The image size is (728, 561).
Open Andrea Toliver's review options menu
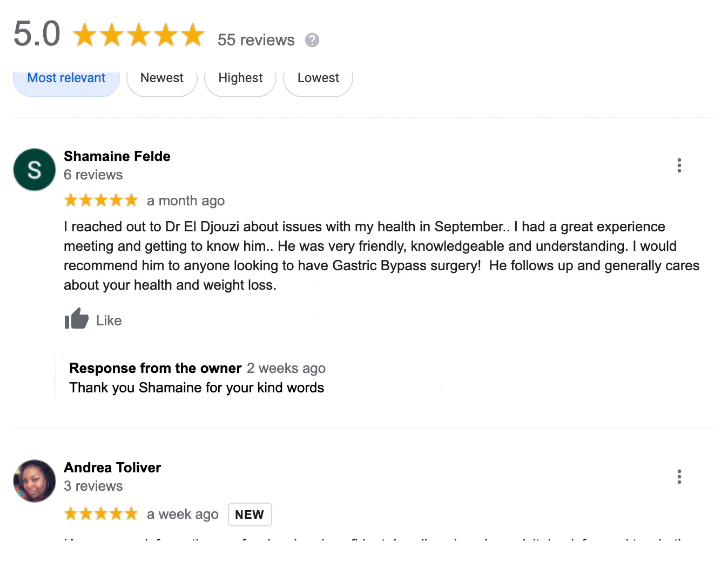tap(679, 477)
